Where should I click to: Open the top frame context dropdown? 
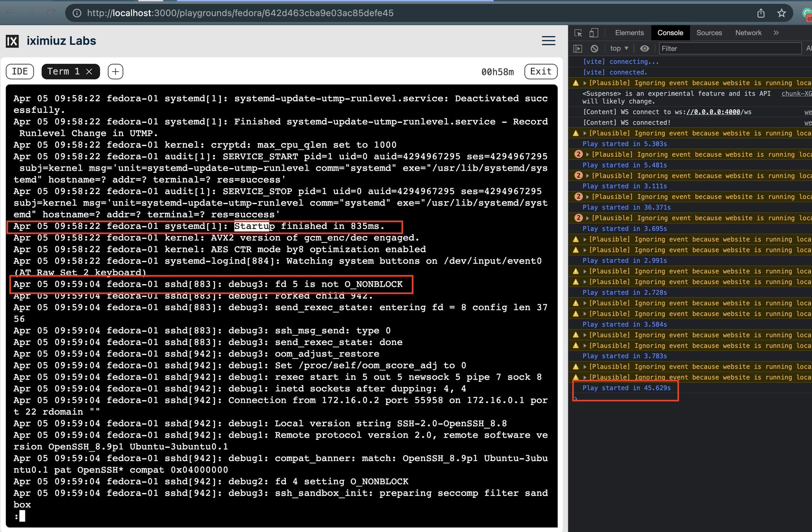point(618,48)
